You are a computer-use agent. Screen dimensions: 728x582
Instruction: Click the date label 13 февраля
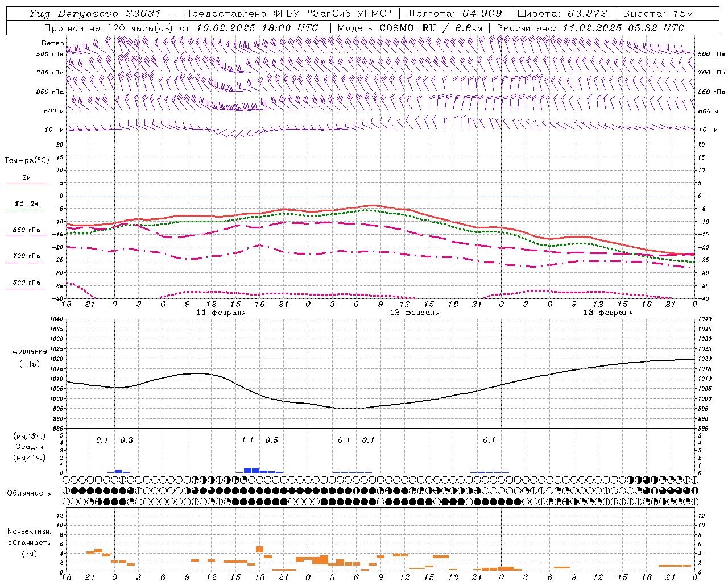click(x=608, y=313)
